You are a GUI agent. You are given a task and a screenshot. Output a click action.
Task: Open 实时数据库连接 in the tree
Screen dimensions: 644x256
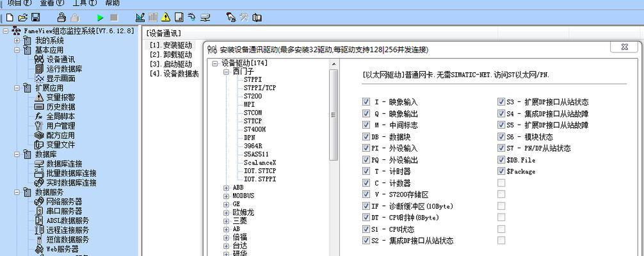[71, 182]
